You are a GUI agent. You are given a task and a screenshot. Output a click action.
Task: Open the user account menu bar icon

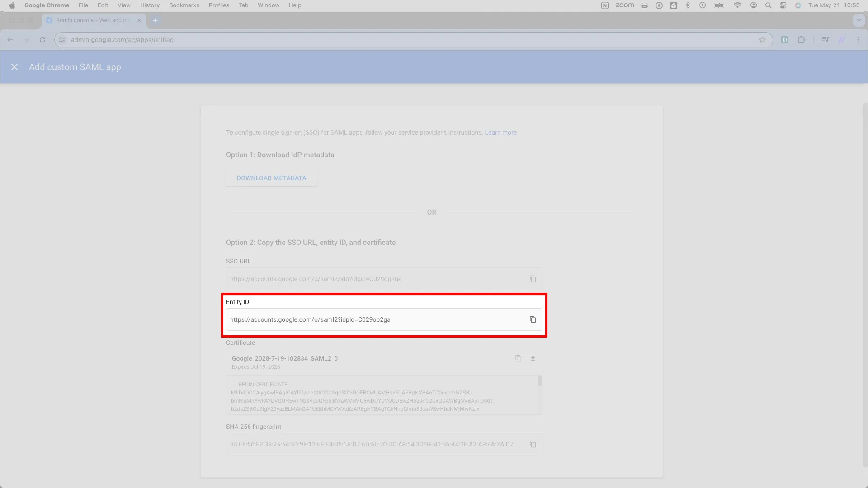tap(753, 5)
